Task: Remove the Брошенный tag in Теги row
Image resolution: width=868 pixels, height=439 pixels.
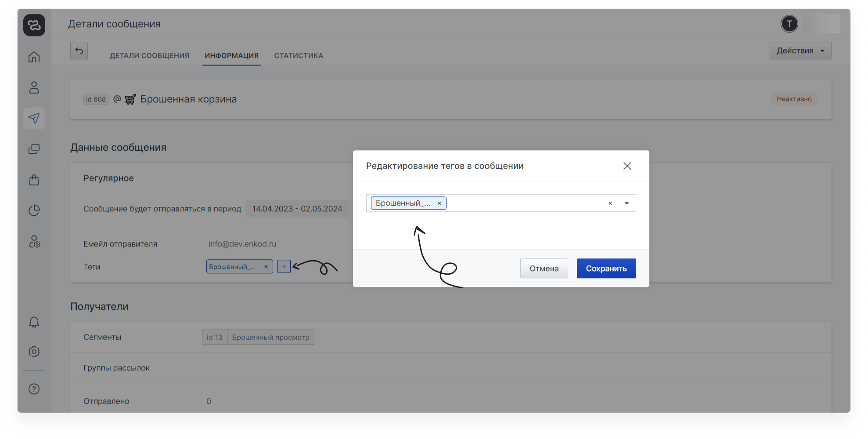Action: [266, 266]
